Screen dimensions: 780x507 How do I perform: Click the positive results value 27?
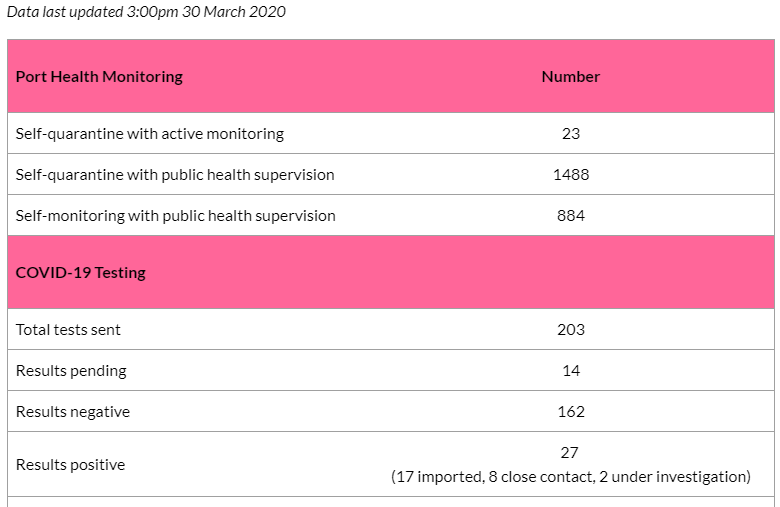point(570,452)
